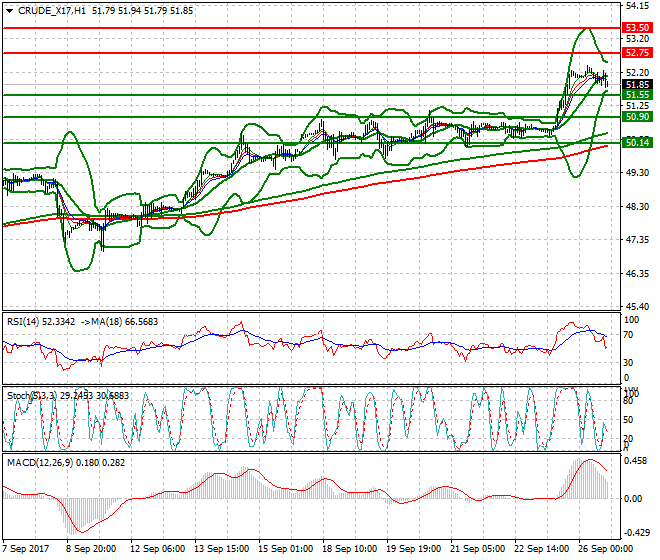Select the 18 Sep 10:00 time label

350,549
